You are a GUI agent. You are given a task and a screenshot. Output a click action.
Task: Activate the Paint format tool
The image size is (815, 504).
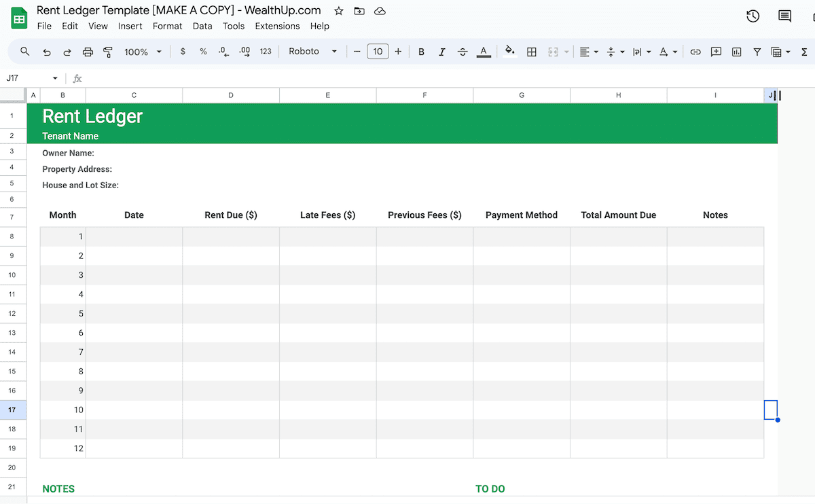click(109, 52)
